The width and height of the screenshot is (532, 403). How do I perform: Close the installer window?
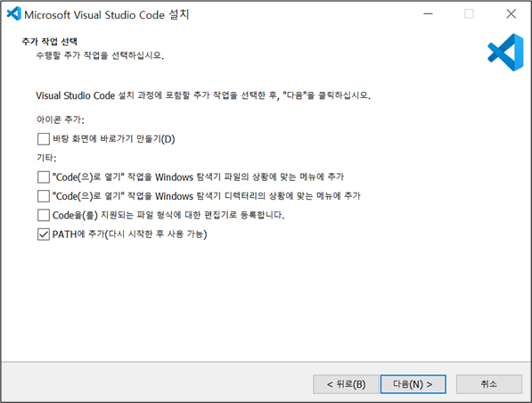511,14
